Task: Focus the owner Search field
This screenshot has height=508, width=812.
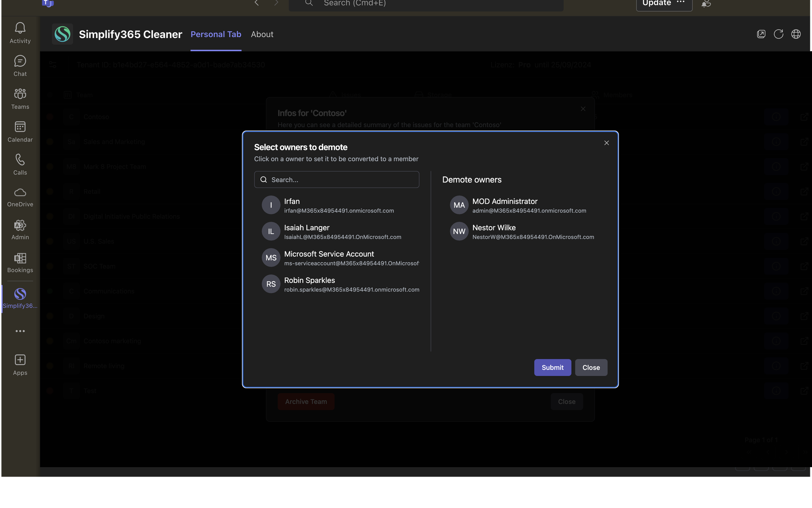Action: (x=337, y=180)
